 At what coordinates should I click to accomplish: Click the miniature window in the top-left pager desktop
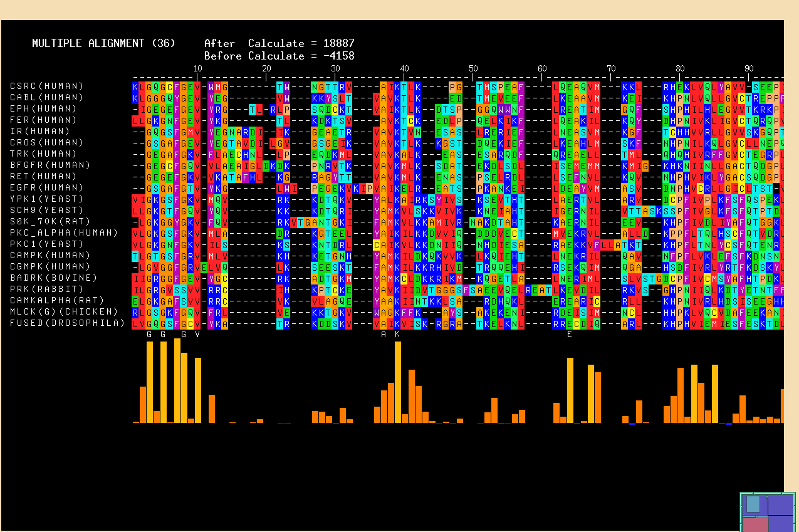[753, 504]
